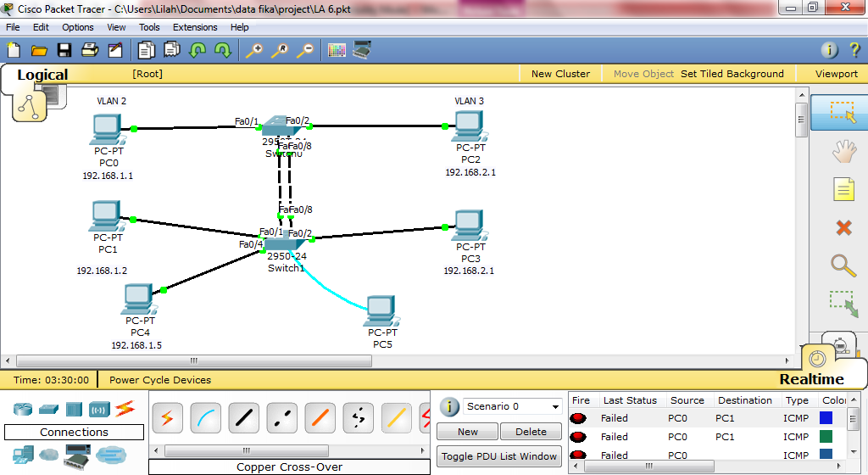Pick the automatic connection type
The image size is (868, 475).
pos(167,418)
